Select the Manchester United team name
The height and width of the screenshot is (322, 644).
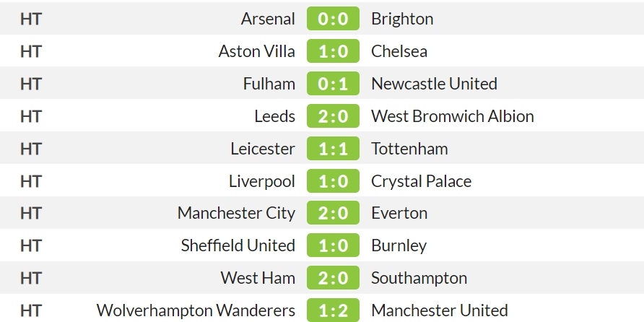[440, 310]
